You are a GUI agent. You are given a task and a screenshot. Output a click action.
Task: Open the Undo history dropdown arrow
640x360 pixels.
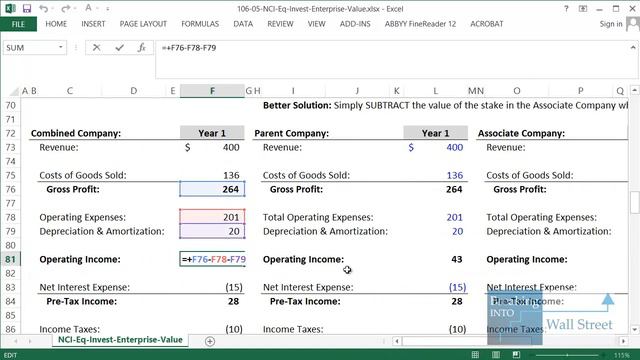52,9
